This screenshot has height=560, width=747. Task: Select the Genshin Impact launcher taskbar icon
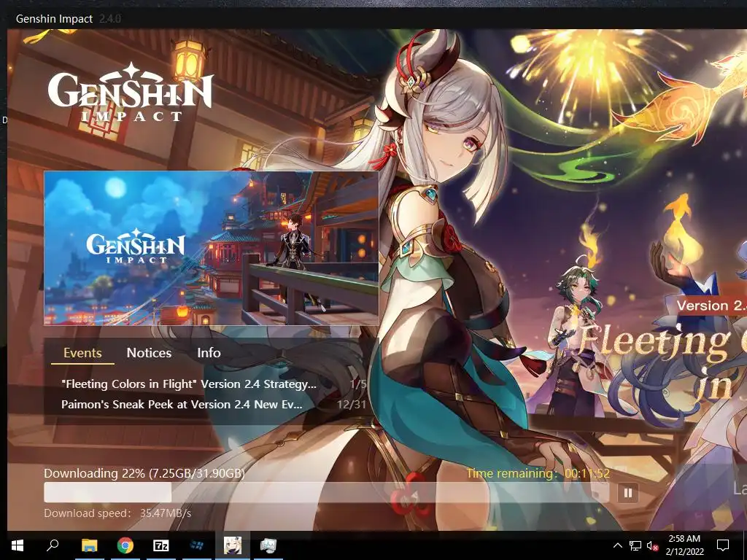[233, 545]
